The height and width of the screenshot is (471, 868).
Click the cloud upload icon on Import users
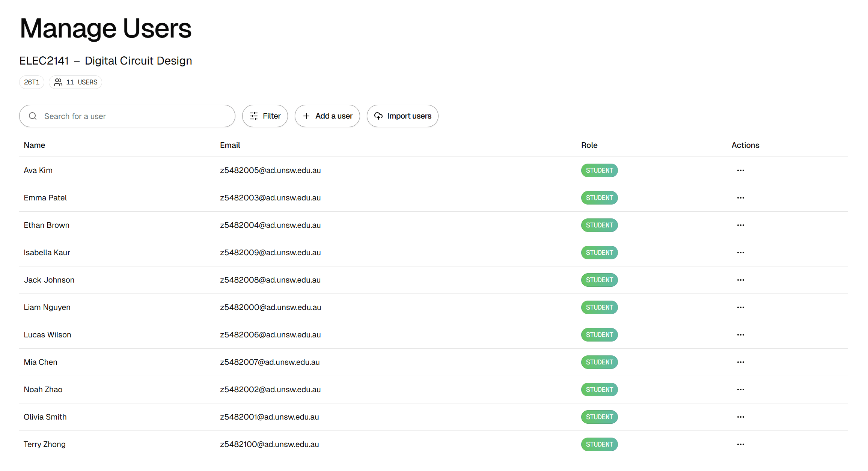coord(378,116)
